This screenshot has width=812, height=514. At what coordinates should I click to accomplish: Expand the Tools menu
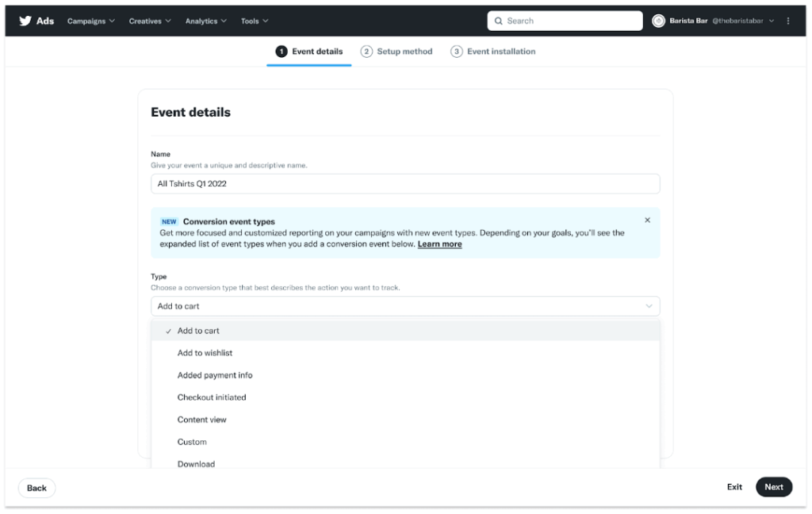[255, 21]
